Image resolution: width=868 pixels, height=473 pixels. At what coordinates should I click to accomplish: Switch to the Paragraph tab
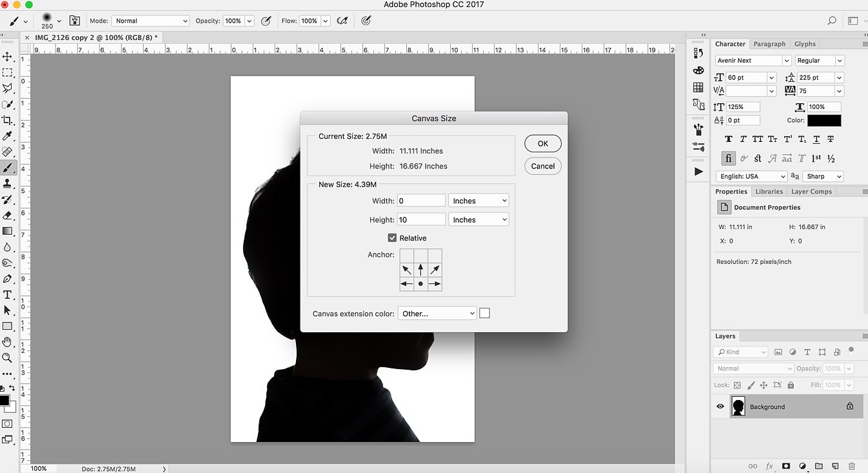coord(769,44)
